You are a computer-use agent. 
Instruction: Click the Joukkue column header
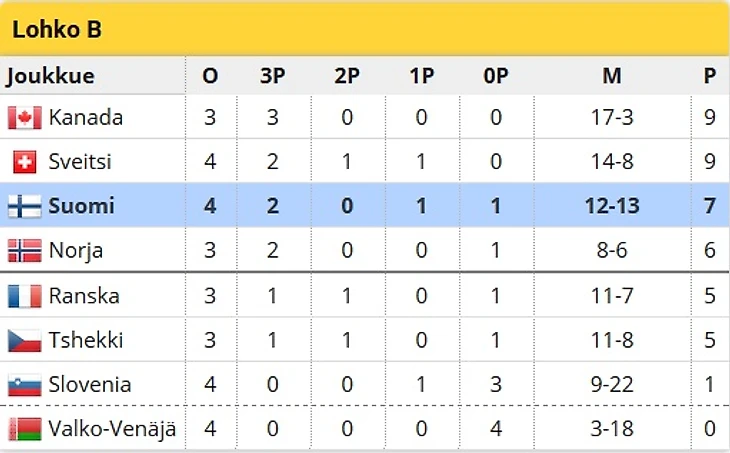pos(50,76)
